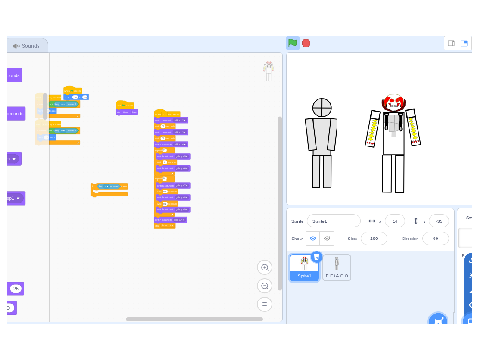
Task: Zoom out of the code workspace
Action: pyautogui.click(x=264, y=286)
